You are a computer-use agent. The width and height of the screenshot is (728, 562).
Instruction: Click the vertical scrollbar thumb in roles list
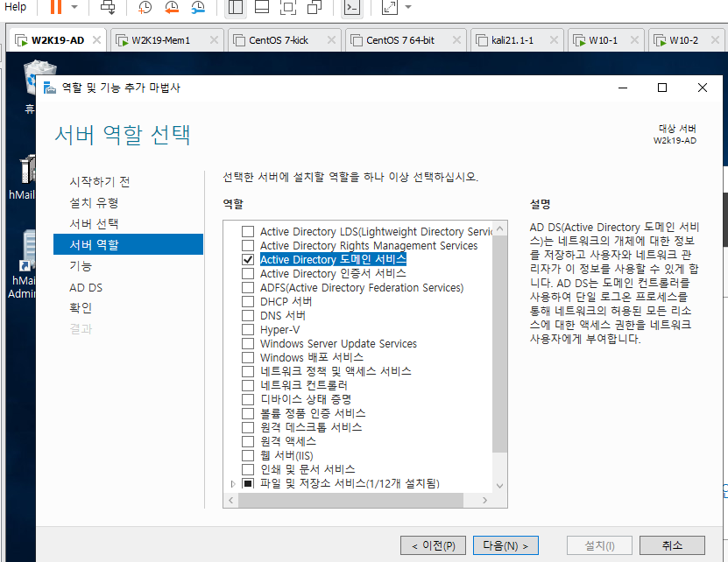tap(499, 344)
